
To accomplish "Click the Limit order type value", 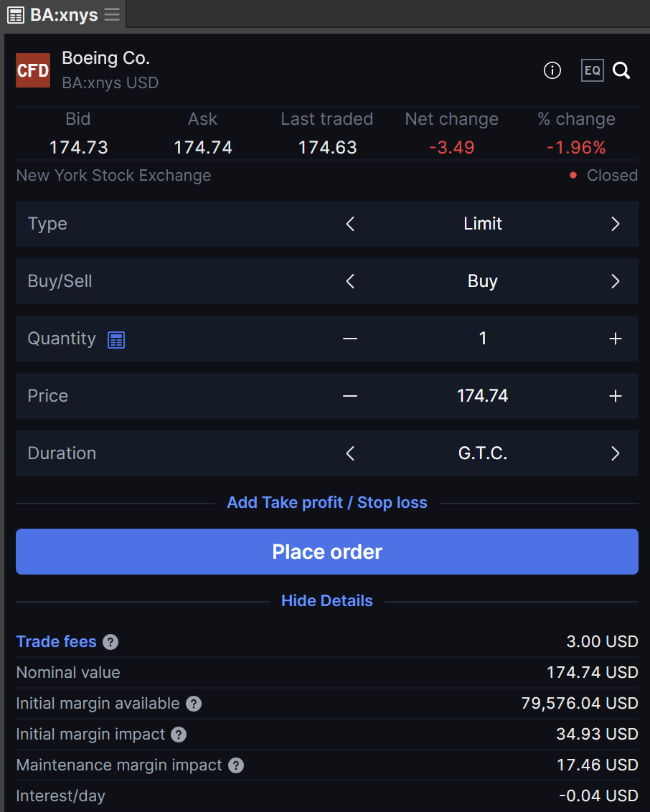I will click(x=483, y=224).
